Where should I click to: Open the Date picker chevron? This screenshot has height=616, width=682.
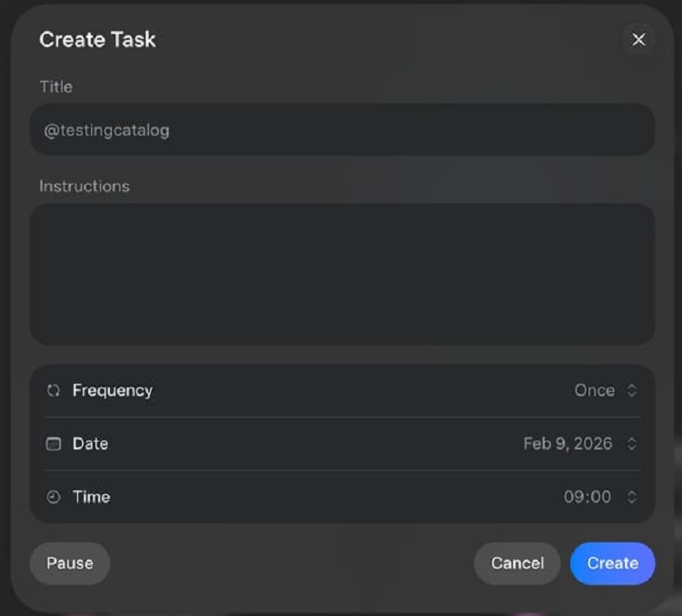click(632, 444)
